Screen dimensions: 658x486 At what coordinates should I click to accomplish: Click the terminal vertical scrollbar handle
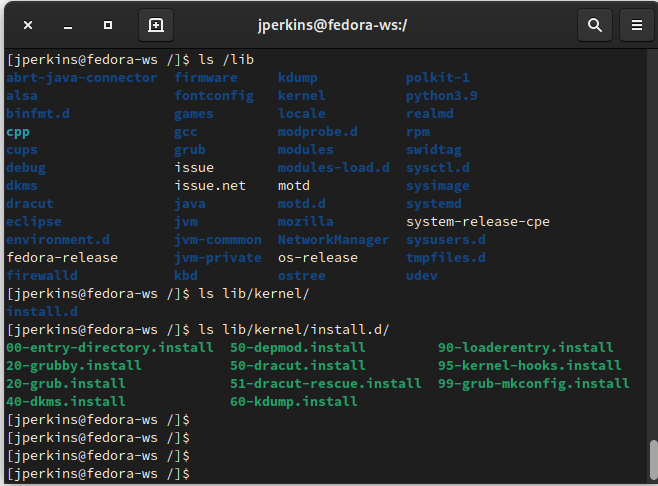coord(653,459)
